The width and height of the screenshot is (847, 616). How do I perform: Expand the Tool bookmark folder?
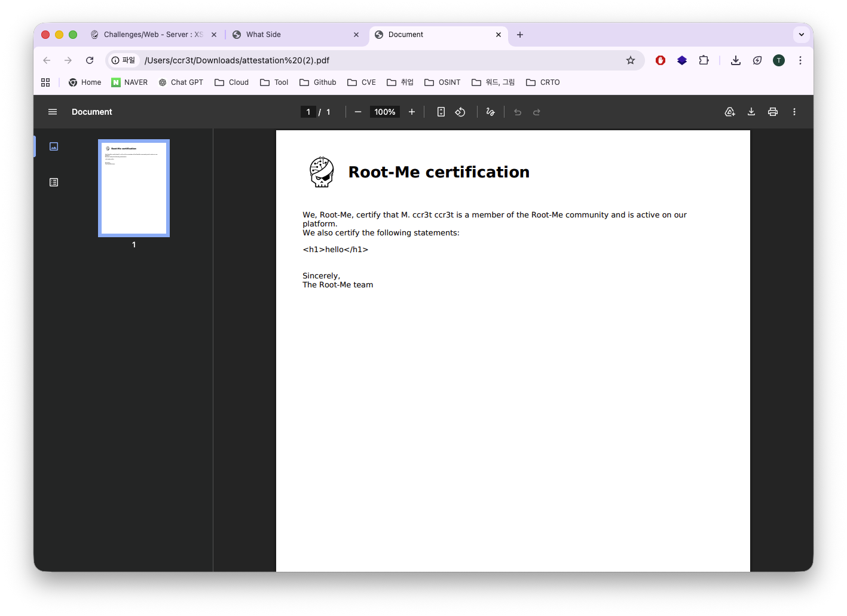click(x=274, y=82)
